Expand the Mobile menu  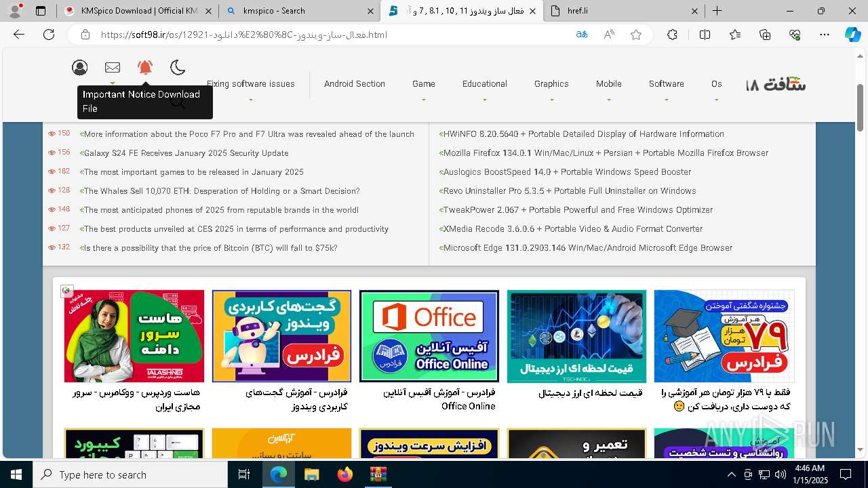point(608,84)
